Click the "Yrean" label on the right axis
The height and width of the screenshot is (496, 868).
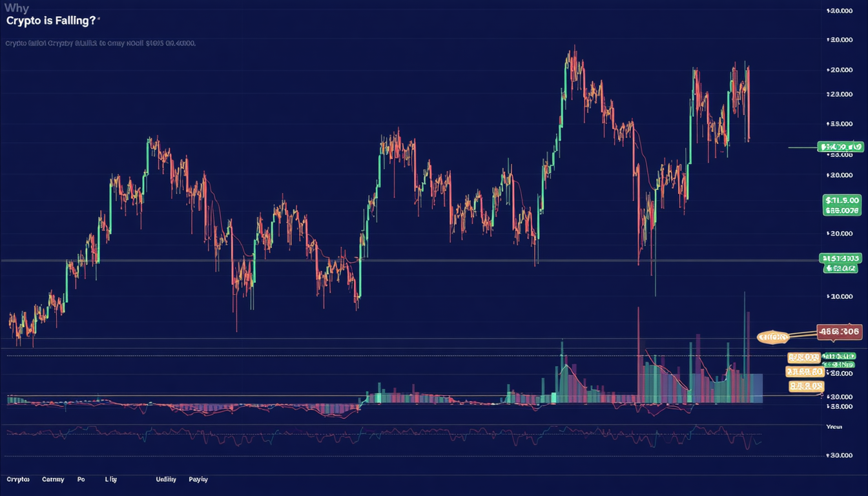click(834, 426)
